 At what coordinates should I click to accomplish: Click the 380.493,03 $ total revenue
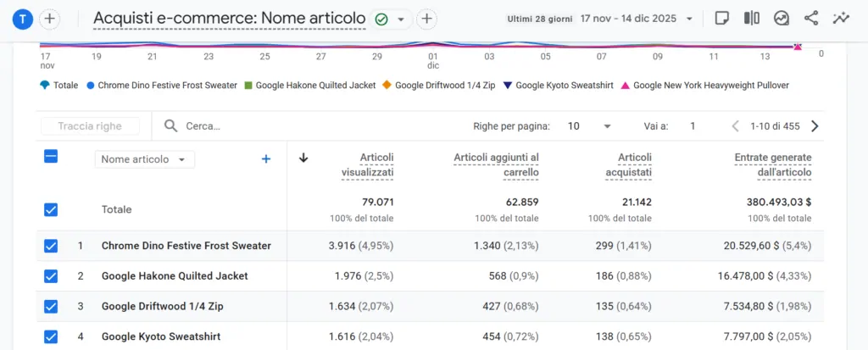[779, 203]
